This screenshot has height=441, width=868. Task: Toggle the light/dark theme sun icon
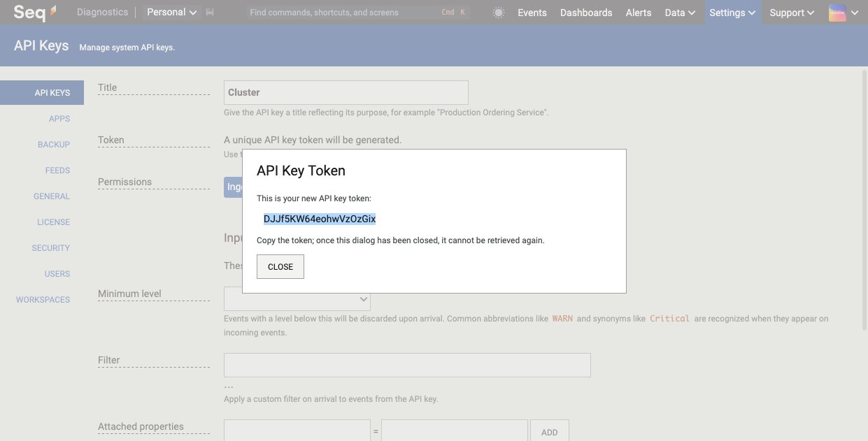pyautogui.click(x=498, y=13)
